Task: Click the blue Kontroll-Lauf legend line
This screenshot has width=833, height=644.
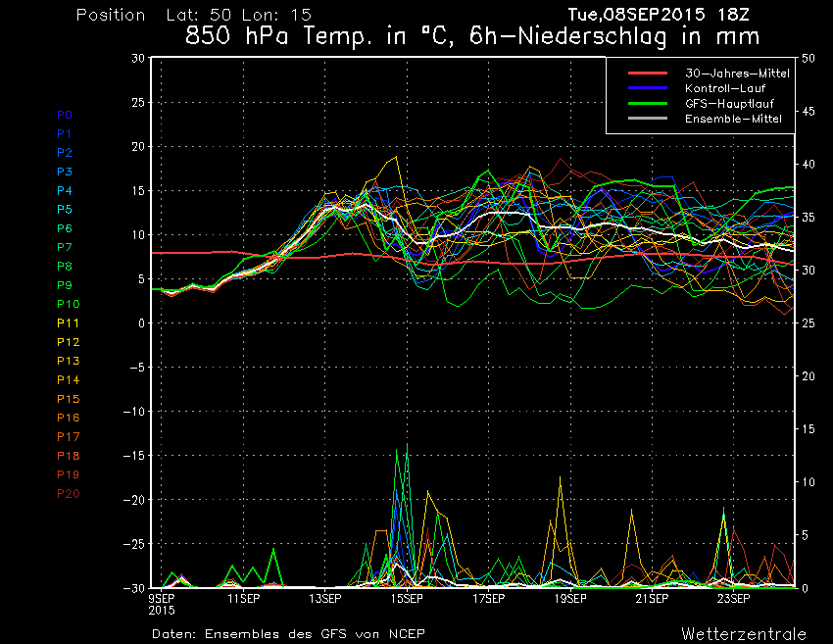Action: point(648,87)
